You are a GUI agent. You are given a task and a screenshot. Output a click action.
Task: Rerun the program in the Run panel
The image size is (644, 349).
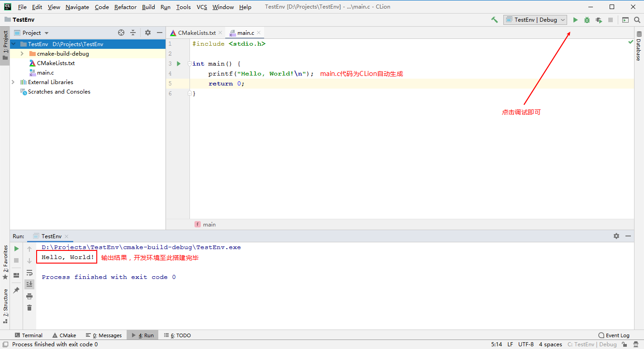pos(16,249)
